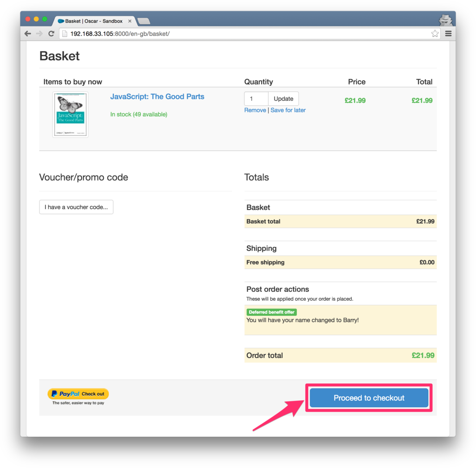The width and height of the screenshot is (476, 468).
Task: Click the Save for later link
Action: tap(288, 110)
